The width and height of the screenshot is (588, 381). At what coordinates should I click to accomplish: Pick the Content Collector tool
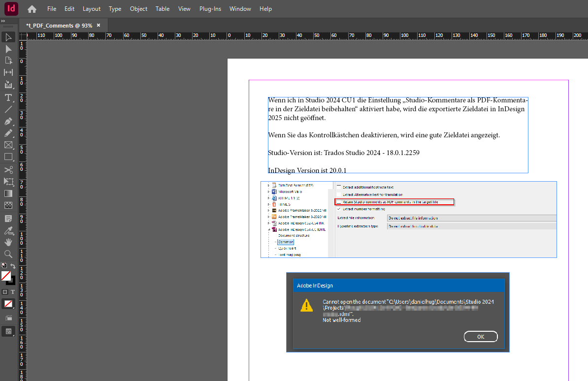[8, 85]
